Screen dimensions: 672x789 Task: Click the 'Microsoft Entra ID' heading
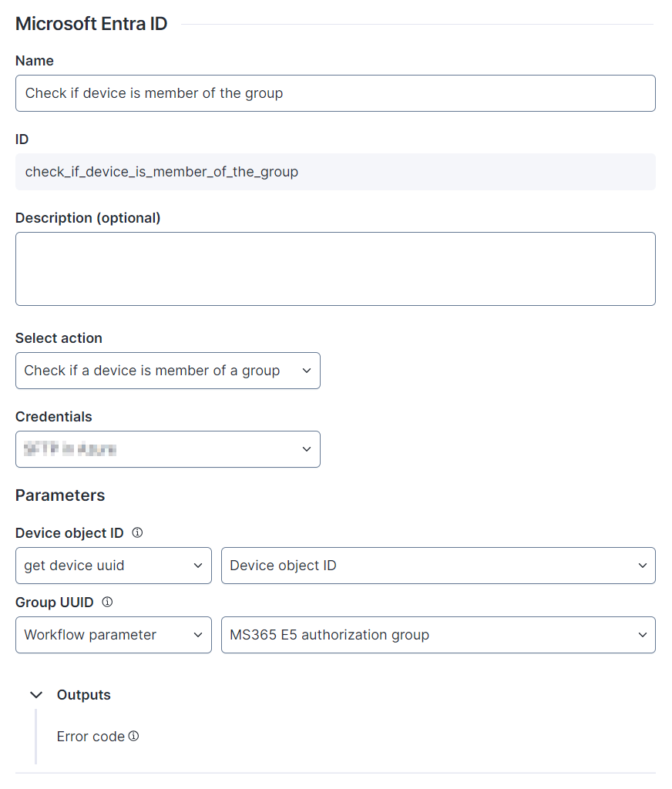pos(90,24)
